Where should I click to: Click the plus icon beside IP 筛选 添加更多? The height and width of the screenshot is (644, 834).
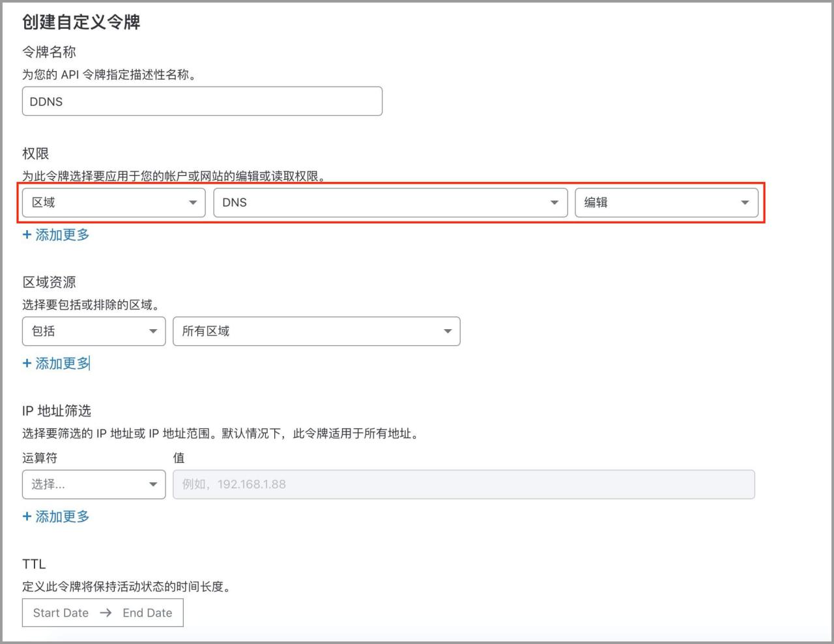[27, 516]
